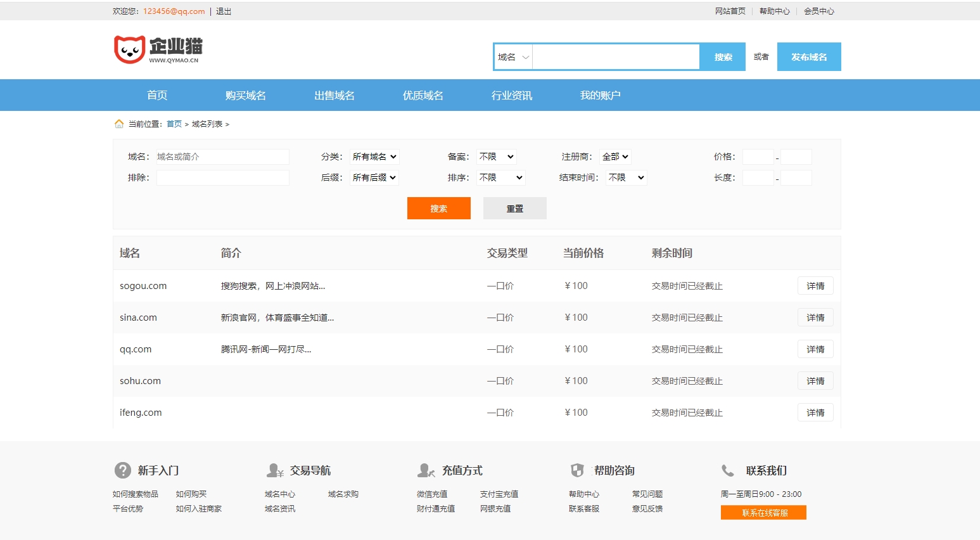The height and width of the screenshot is (540, 980).
Task: Click account 123456@qq.com link
Action: (x=174, y=11)
